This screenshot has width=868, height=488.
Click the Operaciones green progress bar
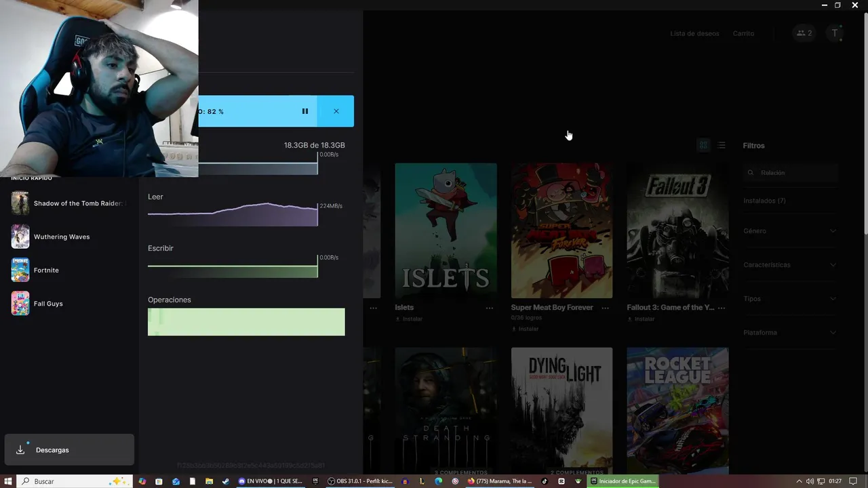tap(246, 322)
